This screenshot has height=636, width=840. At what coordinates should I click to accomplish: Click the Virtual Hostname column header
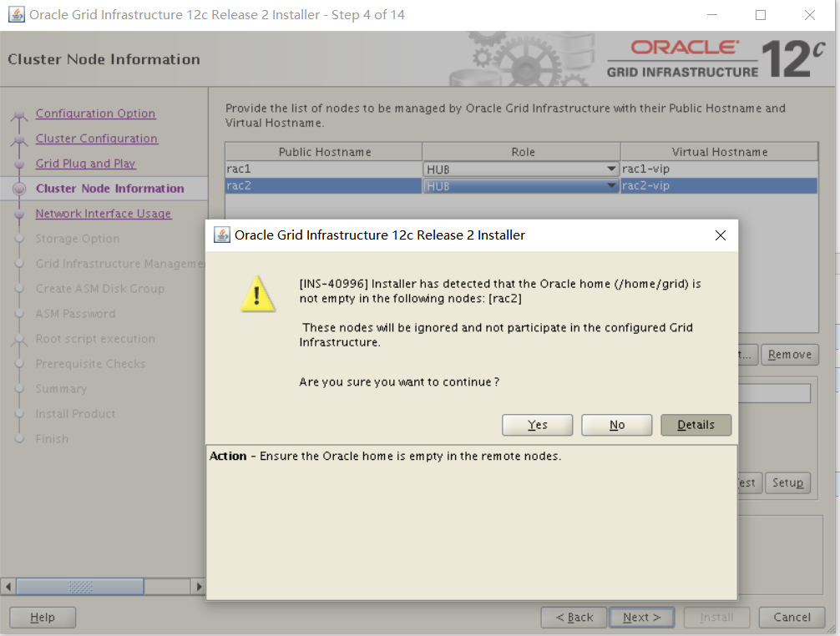click(x=720, y=152)
